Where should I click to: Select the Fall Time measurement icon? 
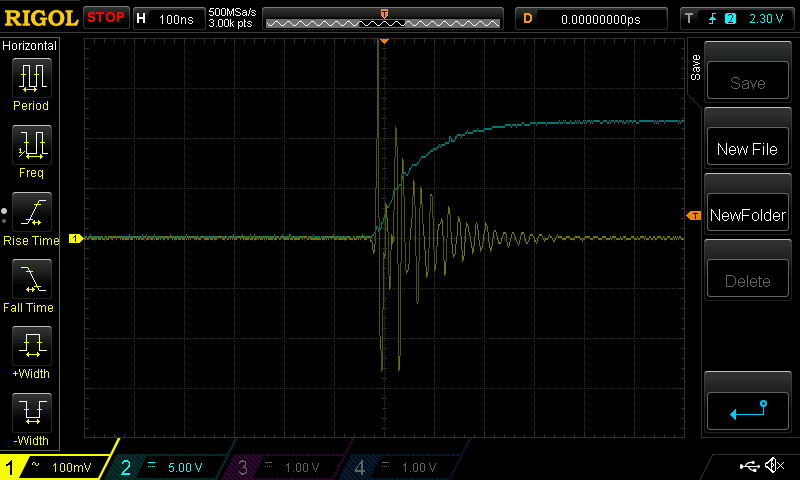coord(32,279)
